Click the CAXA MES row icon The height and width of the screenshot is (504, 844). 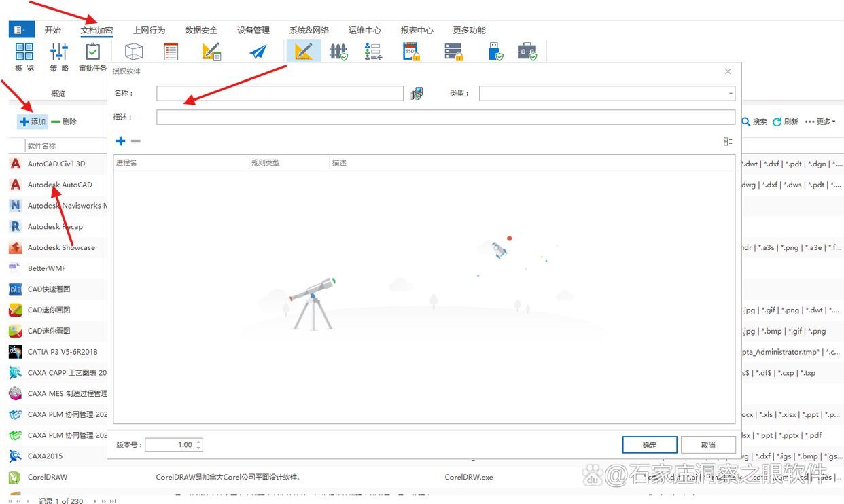tap(15, 393)
